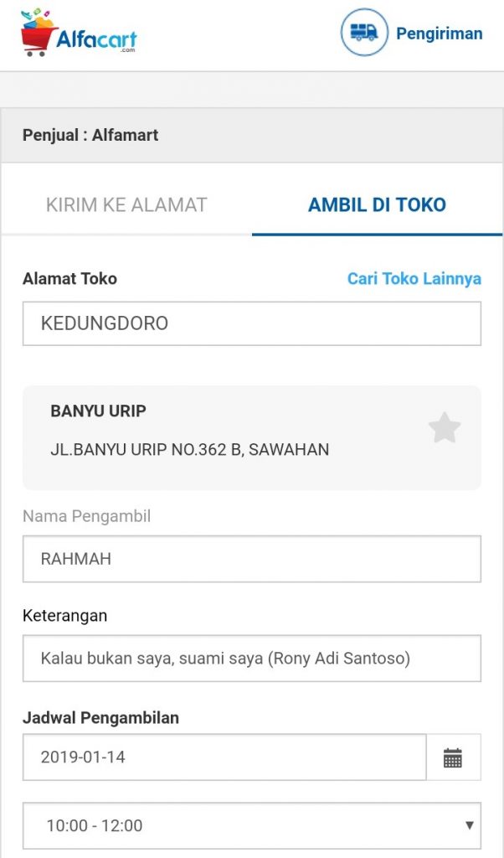Click the Keterangan notes field
Screen dimensions: 504x858
[251, 659]
